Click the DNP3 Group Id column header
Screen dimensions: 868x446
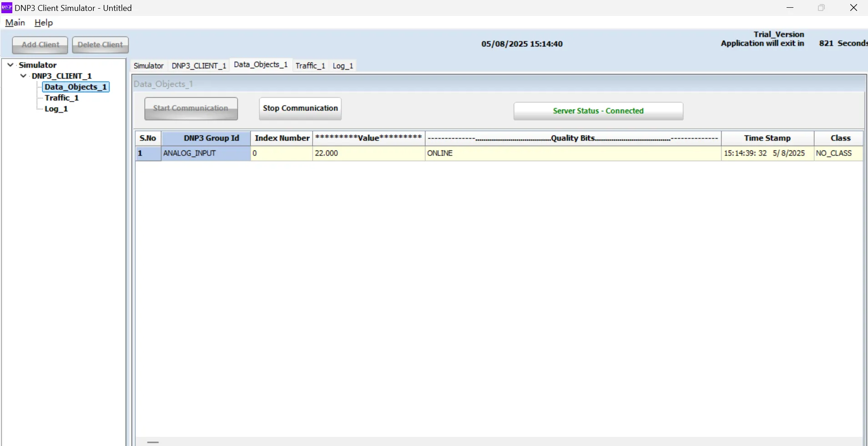206,138
